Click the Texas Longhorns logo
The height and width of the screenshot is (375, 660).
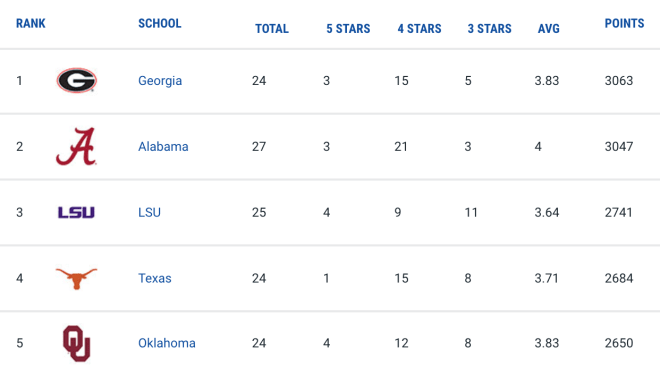[76, 278]
